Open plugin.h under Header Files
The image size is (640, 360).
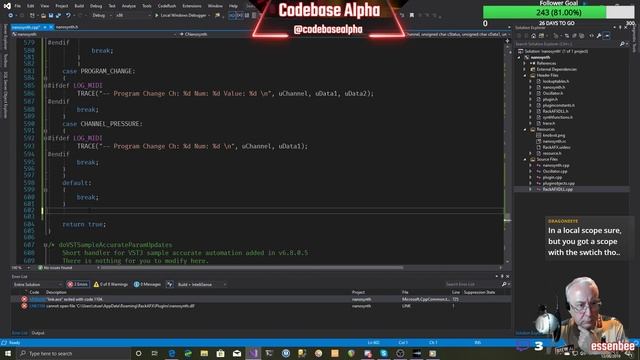[x=550, y=99]
